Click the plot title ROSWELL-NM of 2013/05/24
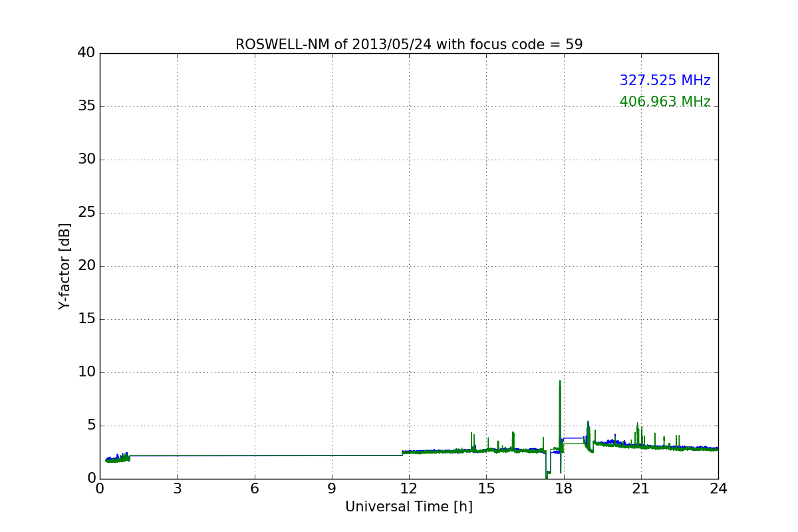 click(409, 45)
